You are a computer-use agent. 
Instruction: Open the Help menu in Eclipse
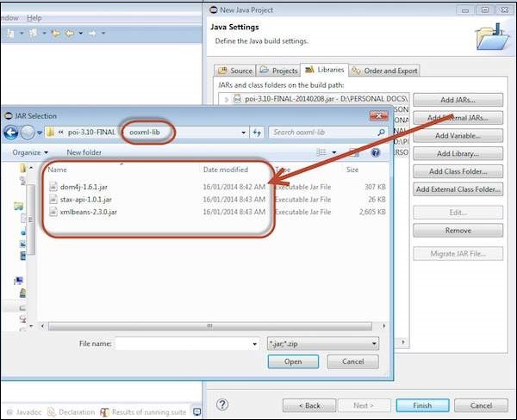(34, 18)
